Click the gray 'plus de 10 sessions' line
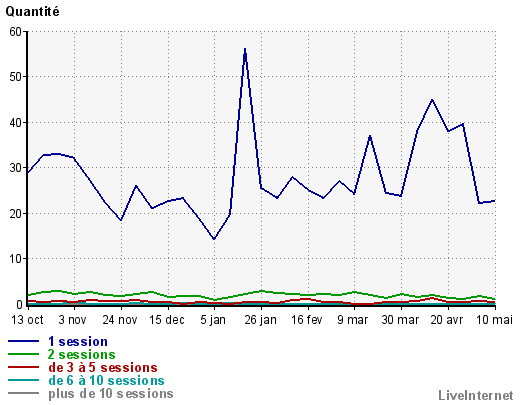The image size is (520, 405). [x=23, y=393]
